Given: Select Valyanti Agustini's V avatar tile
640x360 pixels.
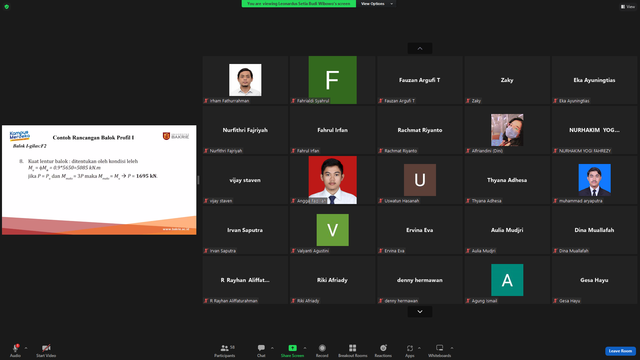Looking at the screenshot, I should coord(333,230).
